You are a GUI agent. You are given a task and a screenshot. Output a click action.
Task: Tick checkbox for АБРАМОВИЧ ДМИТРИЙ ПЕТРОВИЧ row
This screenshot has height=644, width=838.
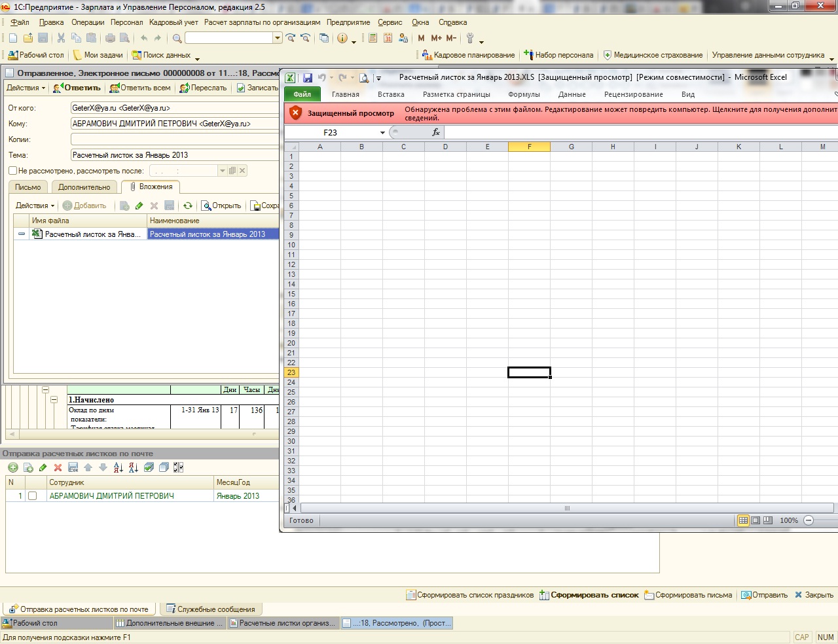32,496
